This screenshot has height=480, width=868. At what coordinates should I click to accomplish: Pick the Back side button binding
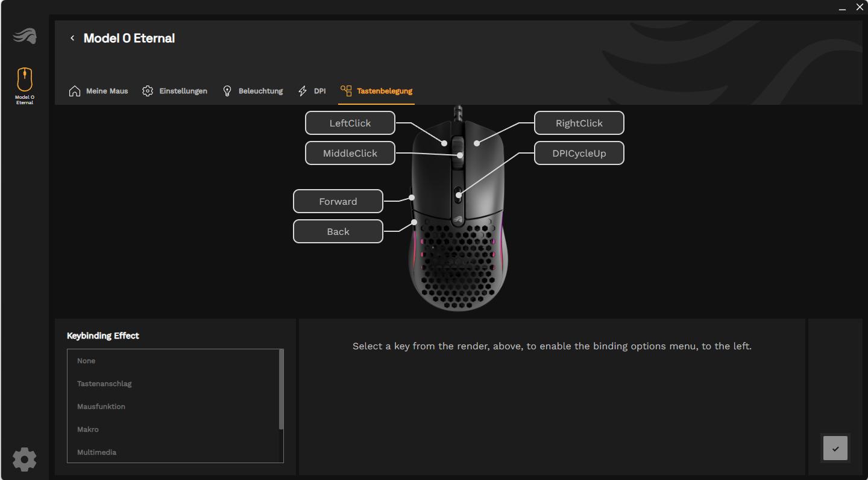coord(338,231)
